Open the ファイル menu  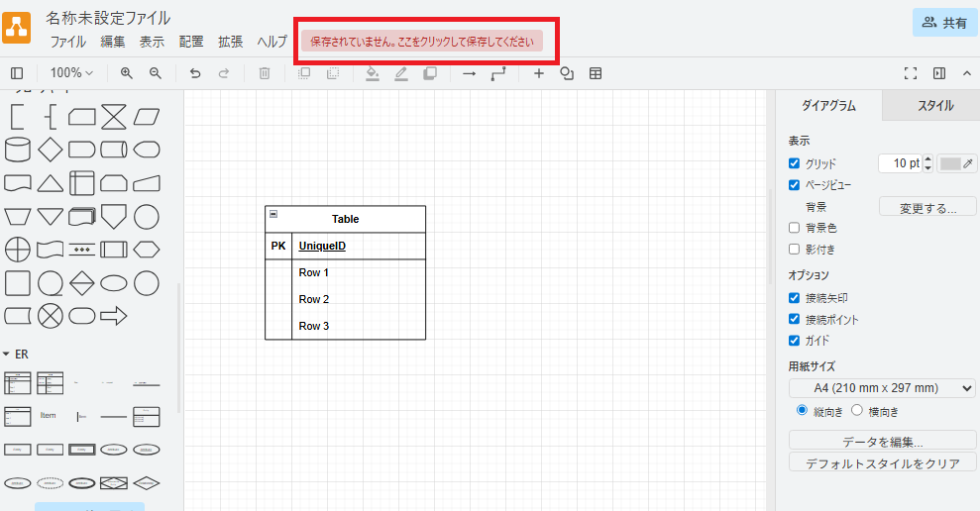(x=67, y=42)
